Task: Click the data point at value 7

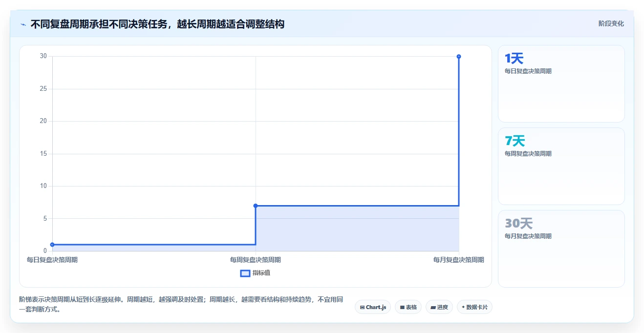Action: [256, 206]
